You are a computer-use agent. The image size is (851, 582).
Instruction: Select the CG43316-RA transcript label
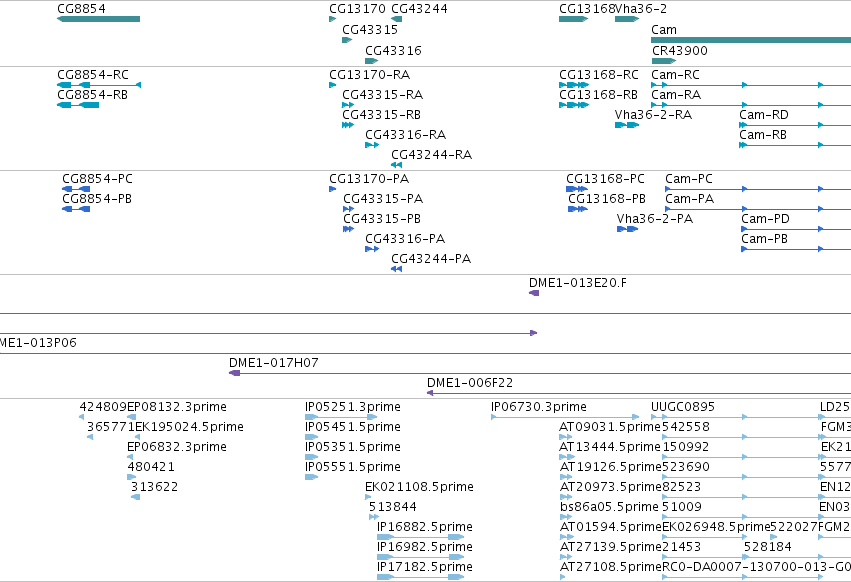coord(406,135)
